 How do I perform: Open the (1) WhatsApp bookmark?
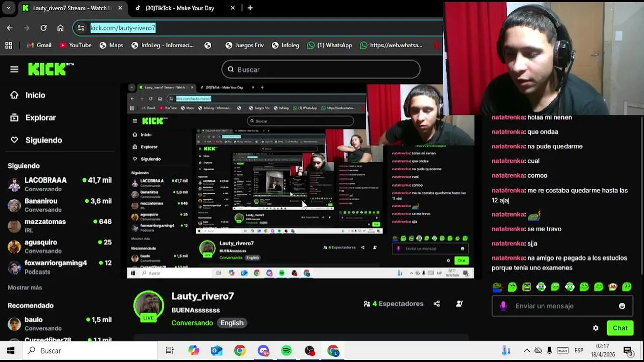tap(330, 45)
